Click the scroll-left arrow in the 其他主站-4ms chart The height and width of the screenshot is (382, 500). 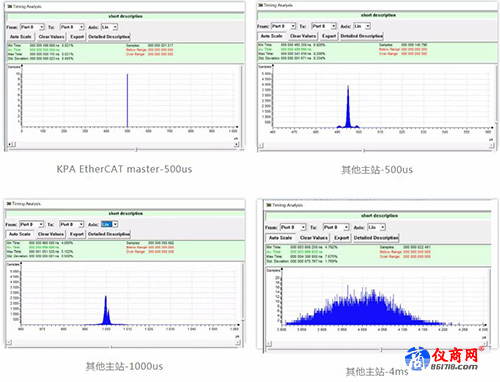click(269, 344)
